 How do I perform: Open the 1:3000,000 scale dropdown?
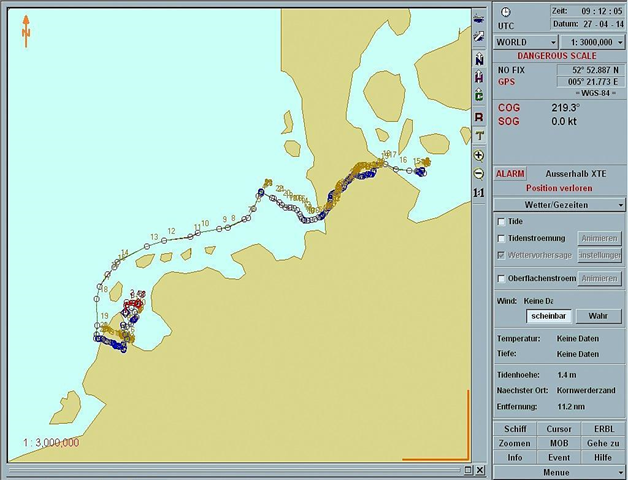pyautogui.click(x=592, y=43)
